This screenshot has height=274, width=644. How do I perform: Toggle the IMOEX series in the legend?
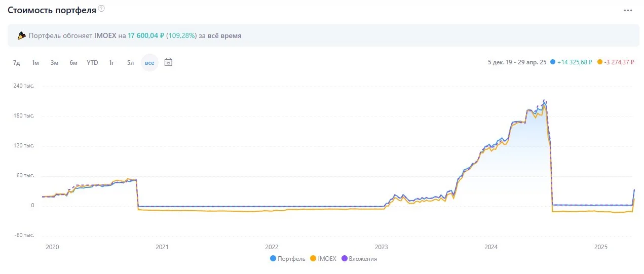pos(323,258)
